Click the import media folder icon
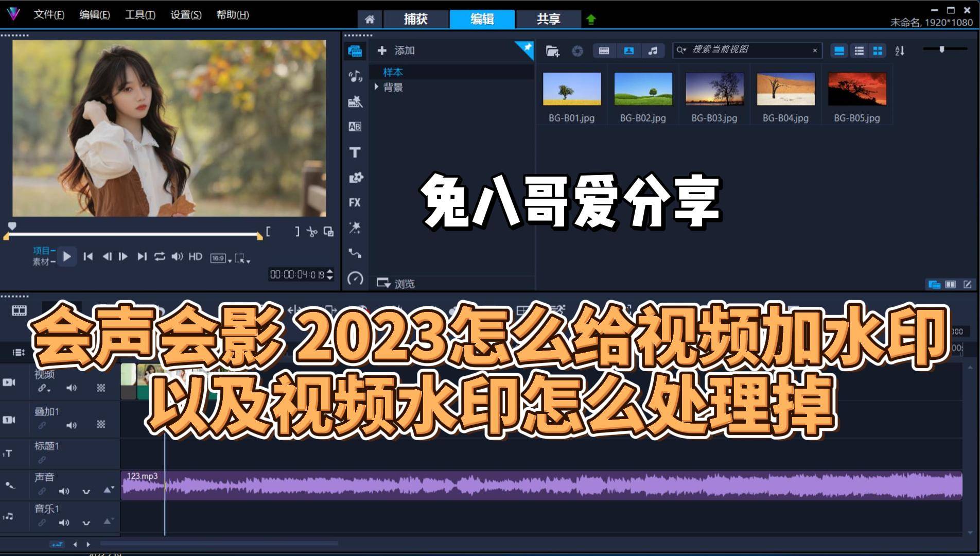The image size is (980, 556). (x=553, y=50)
